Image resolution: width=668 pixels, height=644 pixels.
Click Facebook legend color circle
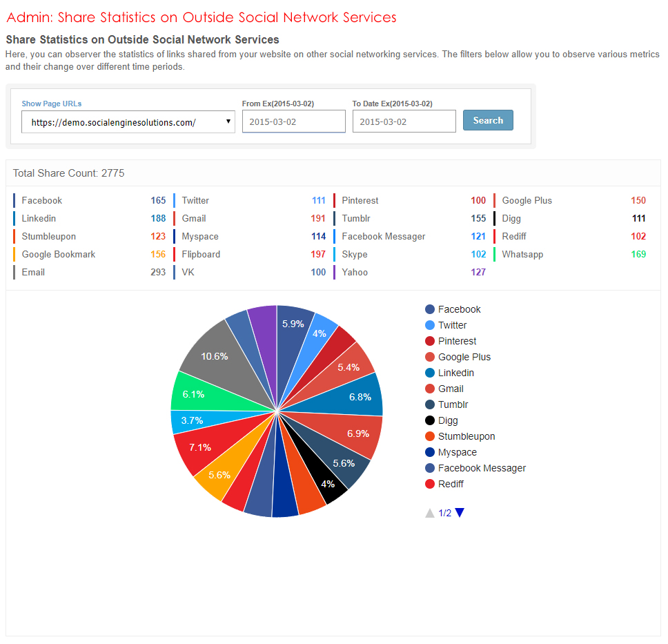coord(430,310)
